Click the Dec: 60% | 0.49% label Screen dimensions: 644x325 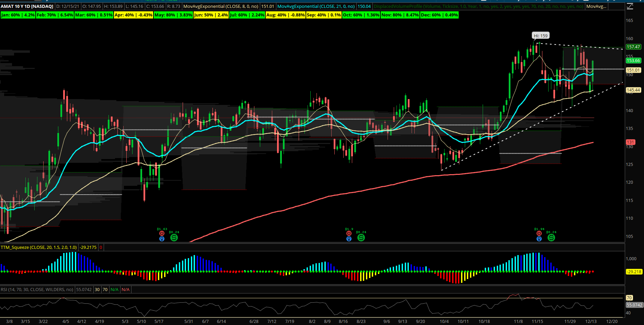[439, 15]
